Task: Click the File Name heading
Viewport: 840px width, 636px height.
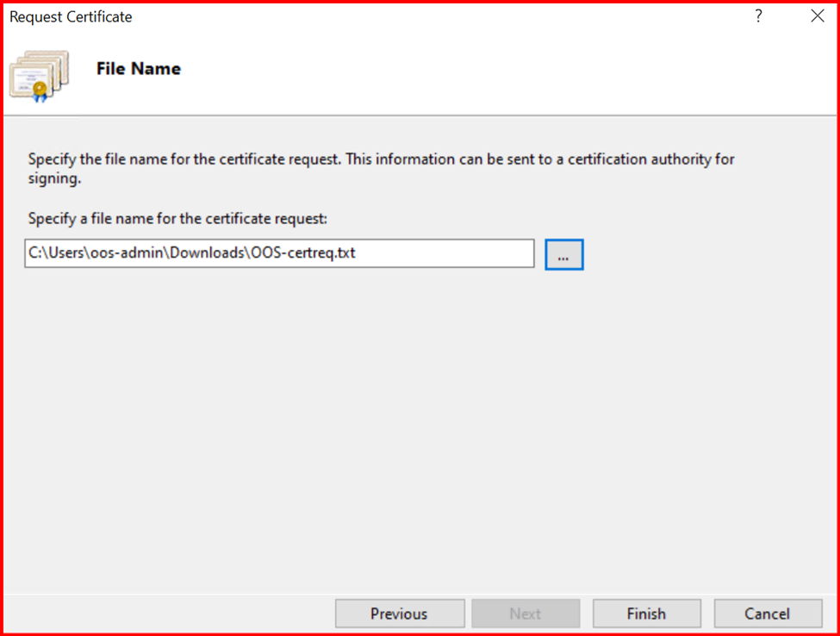Action: [139, 69]
